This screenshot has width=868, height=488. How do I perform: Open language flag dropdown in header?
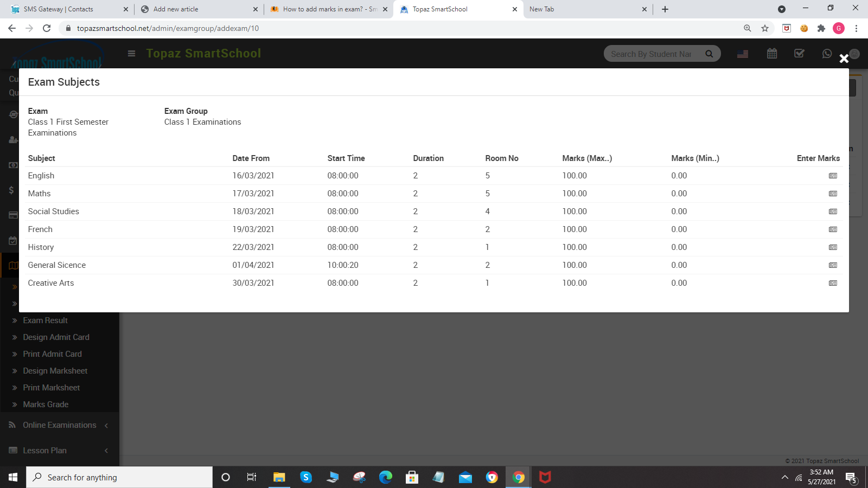click(x=743, y=54)
